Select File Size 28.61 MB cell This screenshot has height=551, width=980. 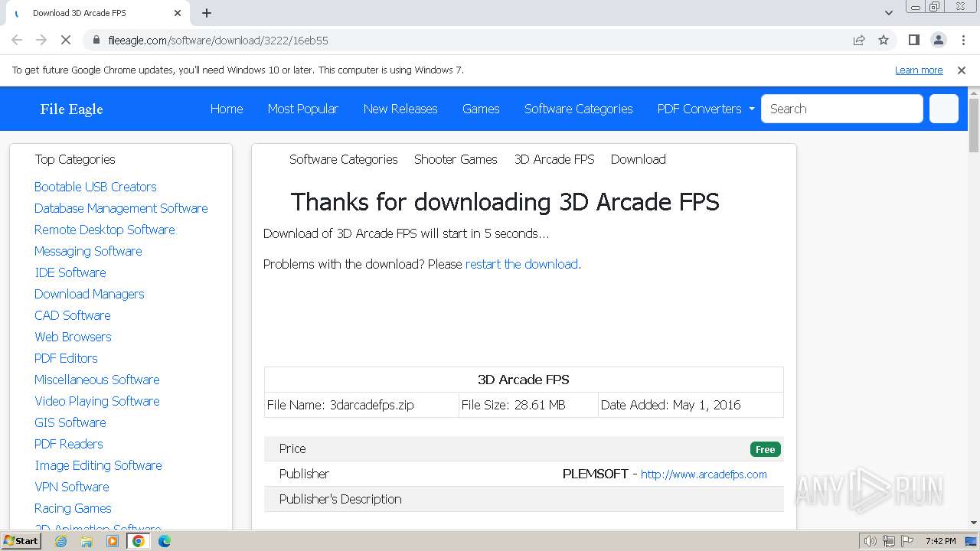point(528,405)
